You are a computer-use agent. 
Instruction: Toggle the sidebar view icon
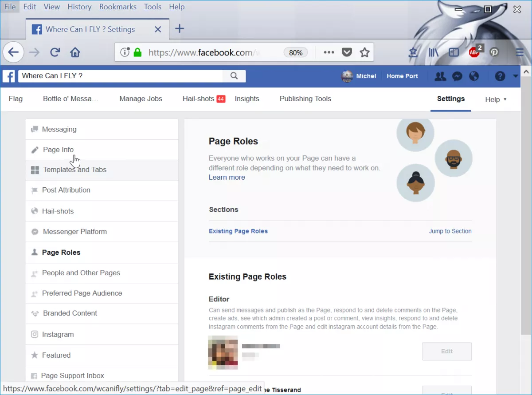[x=454, y=52]
